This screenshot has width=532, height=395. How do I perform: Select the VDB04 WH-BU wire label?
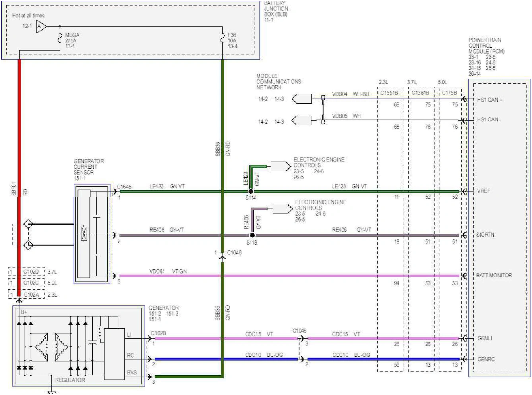pyautogui.click(x=350, y=94)
